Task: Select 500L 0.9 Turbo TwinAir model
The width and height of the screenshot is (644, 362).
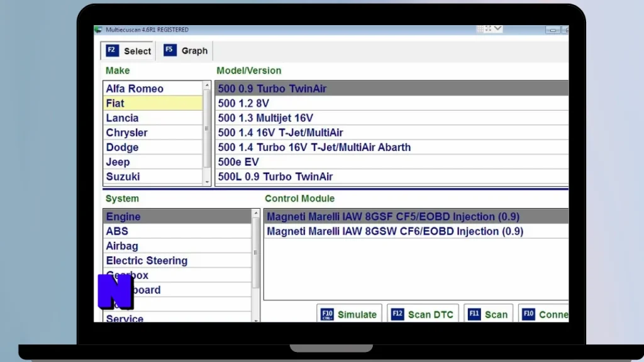Action: click(392, 177)
